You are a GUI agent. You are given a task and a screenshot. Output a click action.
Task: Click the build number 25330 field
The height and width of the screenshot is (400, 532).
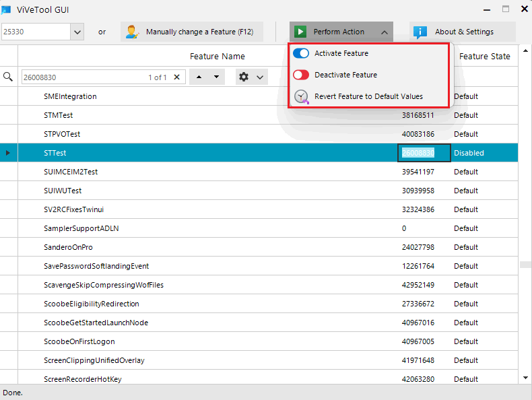(x=36, y=32)
